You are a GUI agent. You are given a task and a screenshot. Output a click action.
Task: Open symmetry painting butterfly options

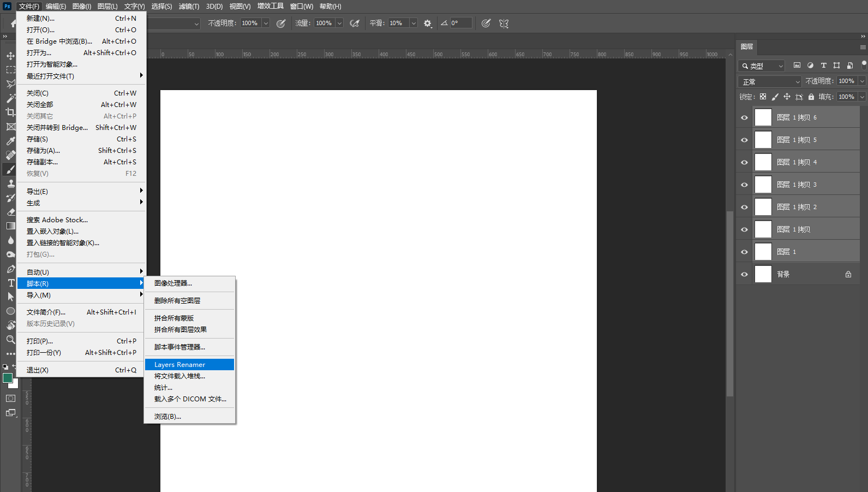pos(504,23)
